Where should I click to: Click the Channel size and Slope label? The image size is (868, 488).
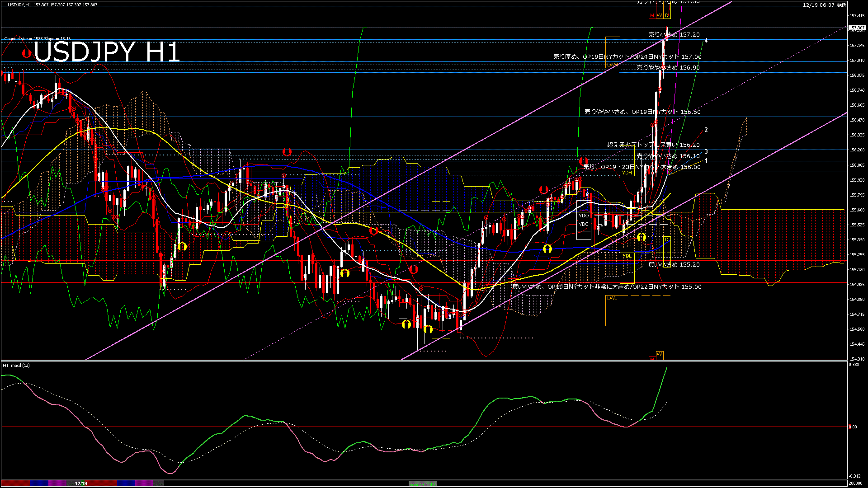pyautogui.click(x=38, y=39)
